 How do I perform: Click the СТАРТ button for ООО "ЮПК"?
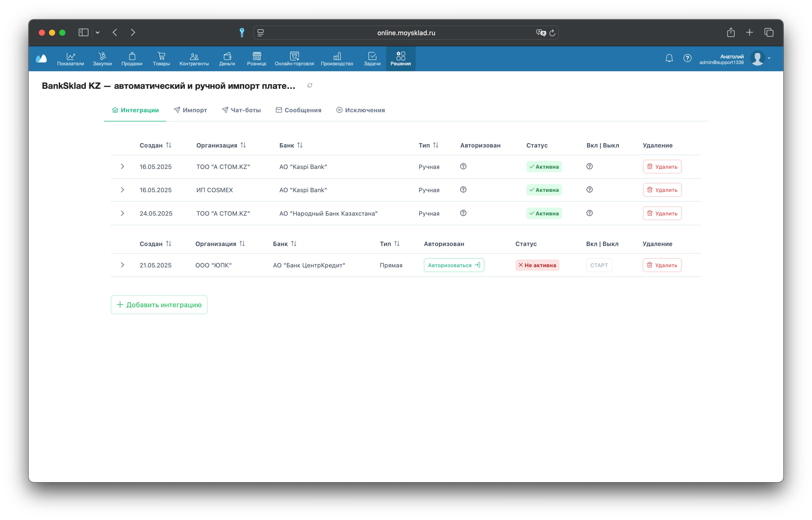pyautogui.click(x=599, y=265)
